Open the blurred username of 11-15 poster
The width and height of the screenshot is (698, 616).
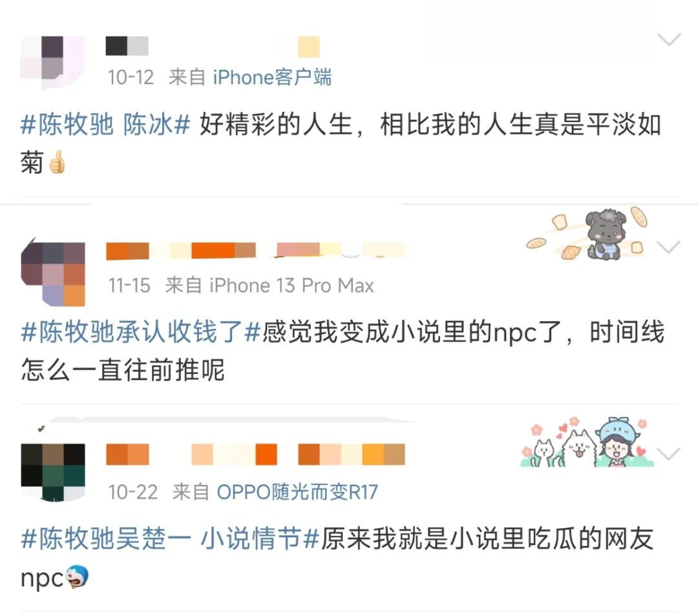255,251
